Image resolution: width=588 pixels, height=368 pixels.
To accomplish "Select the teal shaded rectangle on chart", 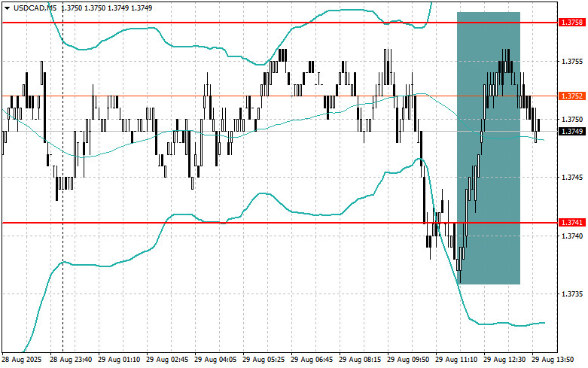I will point(489,148).
